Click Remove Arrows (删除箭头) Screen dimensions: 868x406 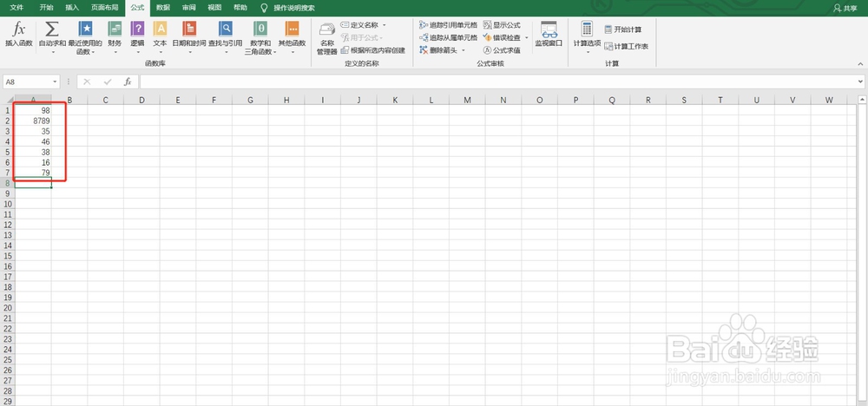439,50
